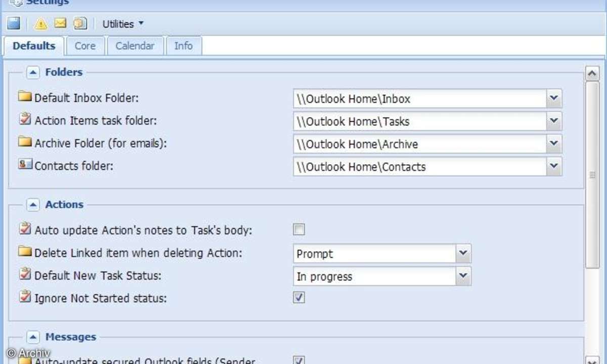Click the notes page icon beside Utilities
This screenshot has height=364, width=607.
(80, 23)
